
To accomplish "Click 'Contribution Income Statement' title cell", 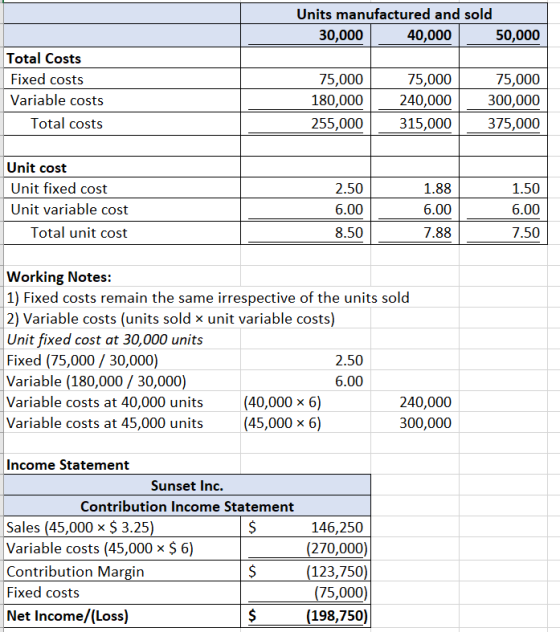I will tap(187, 506).
